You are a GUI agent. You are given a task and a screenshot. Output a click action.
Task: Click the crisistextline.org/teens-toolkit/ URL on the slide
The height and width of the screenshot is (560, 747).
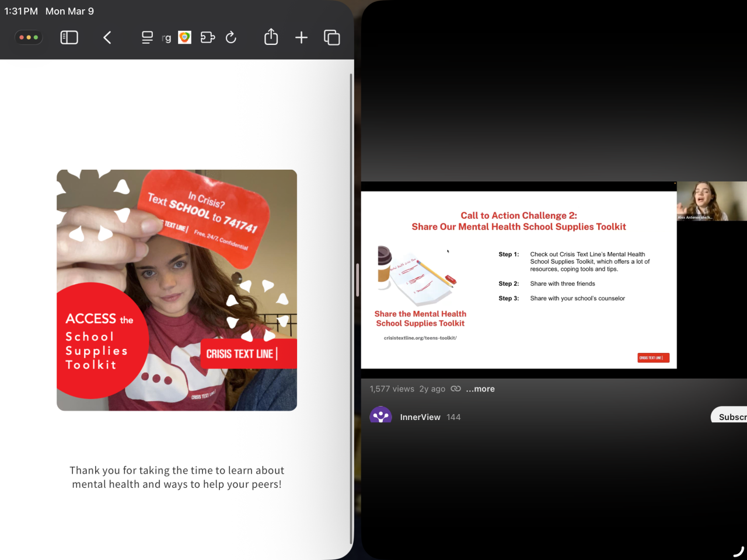pos(420,338)
